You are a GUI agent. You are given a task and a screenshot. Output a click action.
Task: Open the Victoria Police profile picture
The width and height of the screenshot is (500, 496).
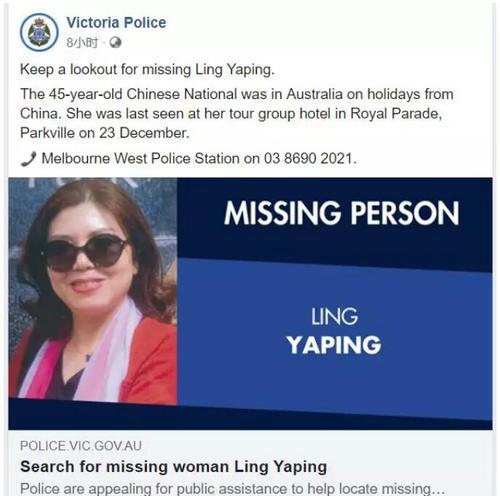click(x=39, y=32)
